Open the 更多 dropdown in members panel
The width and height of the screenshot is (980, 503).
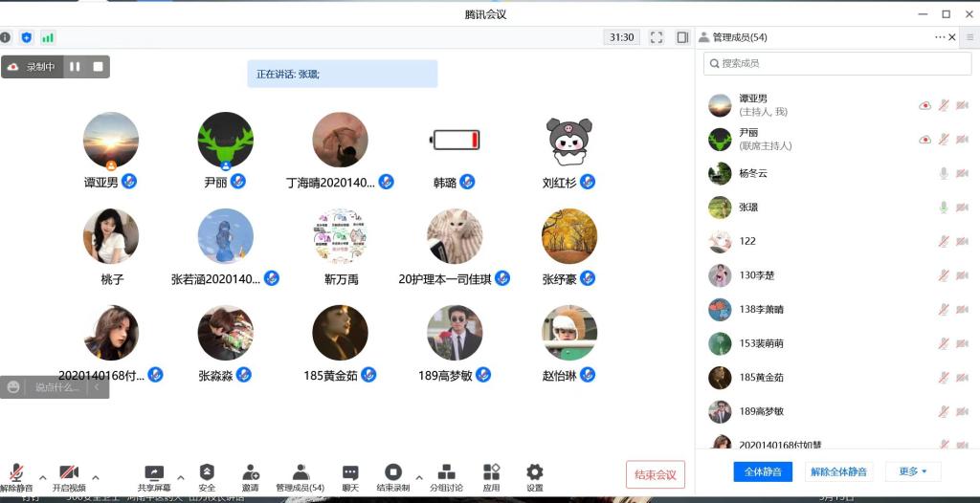tap(913, 471)
